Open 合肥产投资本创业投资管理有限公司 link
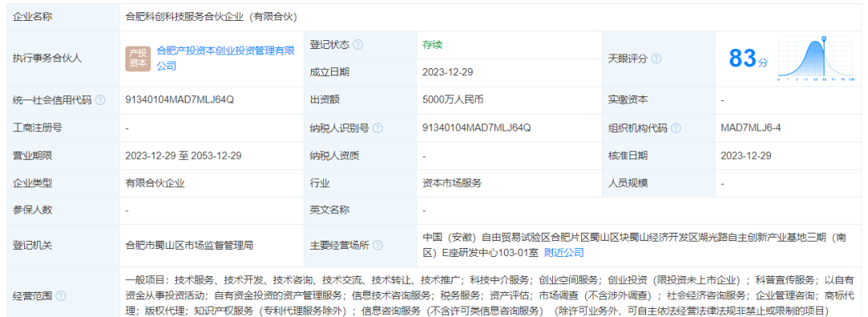This screenshot has width=868, height=317. click(225, 58)
